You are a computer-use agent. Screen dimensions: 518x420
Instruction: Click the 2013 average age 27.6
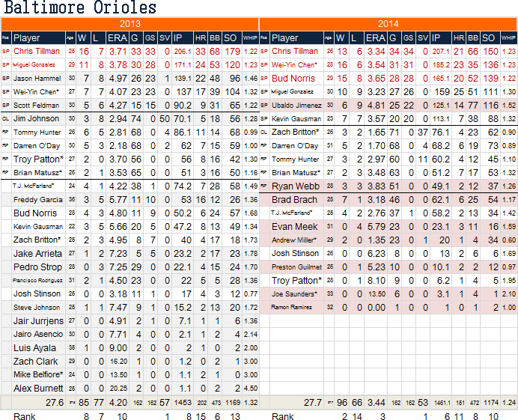tap(55, 403)
